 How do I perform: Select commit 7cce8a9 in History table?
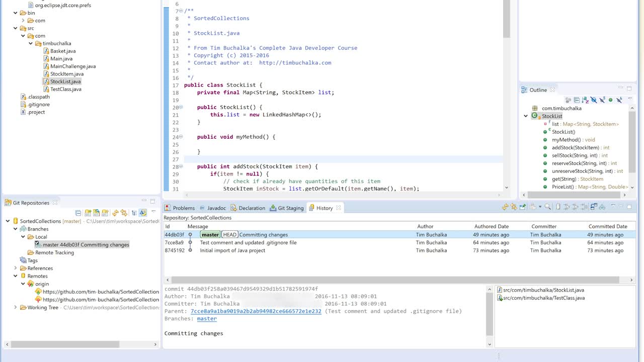point(399,242)
